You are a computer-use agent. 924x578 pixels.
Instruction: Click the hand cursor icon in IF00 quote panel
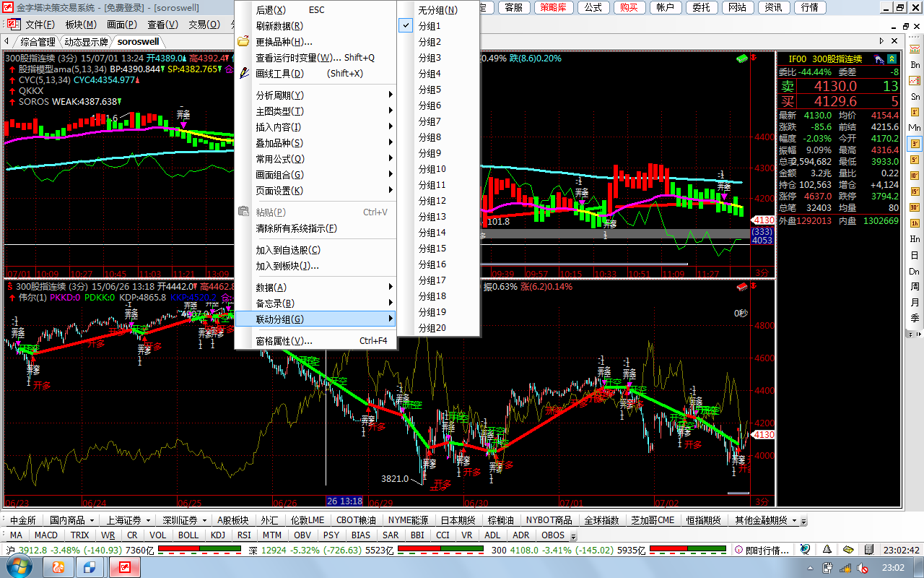click(x=879, y=59)
